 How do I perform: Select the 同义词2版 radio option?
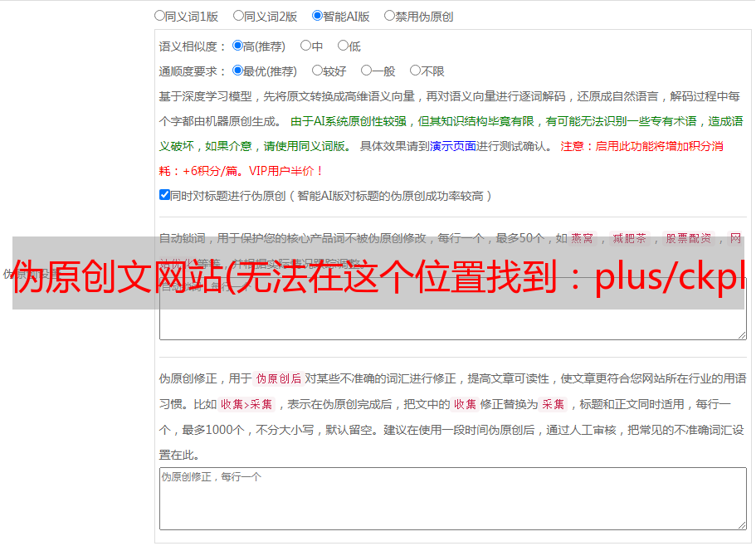click(x=238, y=16)
